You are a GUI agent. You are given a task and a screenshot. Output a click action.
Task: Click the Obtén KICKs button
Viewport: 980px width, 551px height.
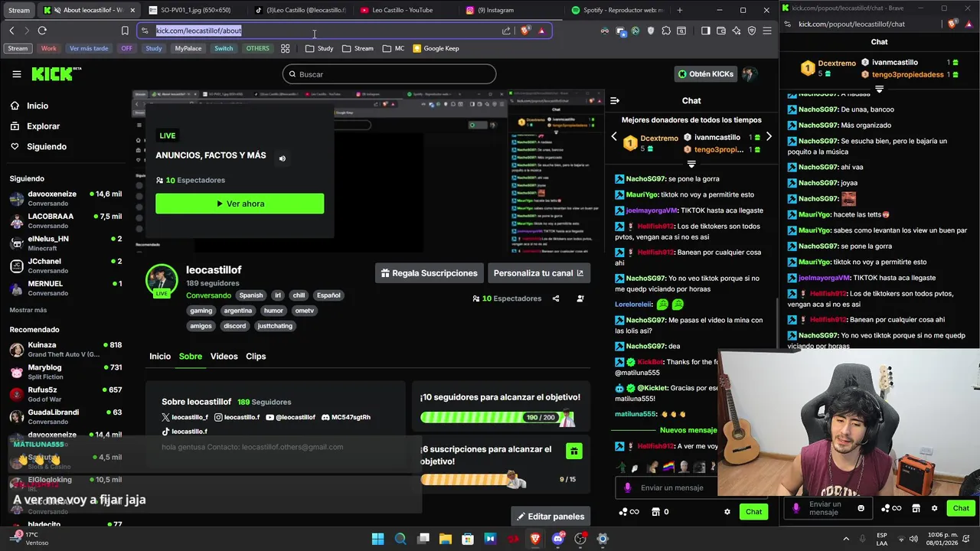(x=706, y=74)
